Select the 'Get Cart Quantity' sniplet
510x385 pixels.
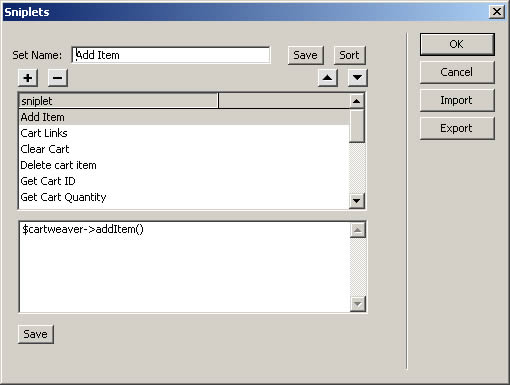[x=184, y=197]
